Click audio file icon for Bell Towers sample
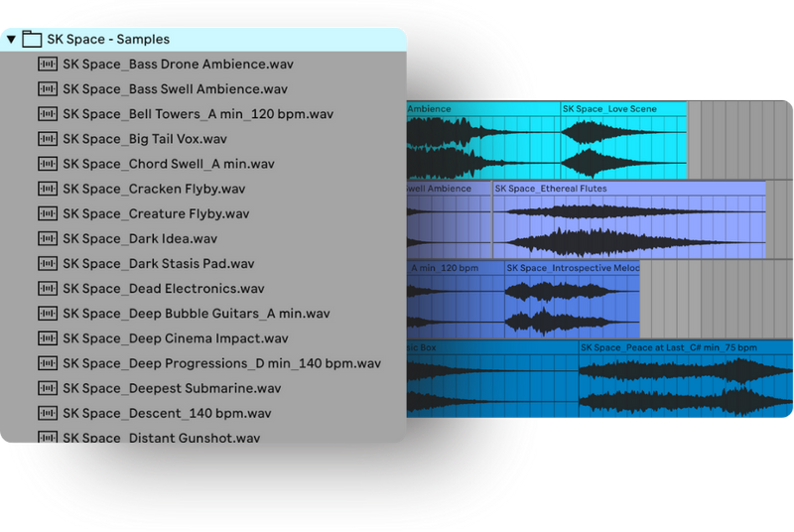Image resolution: width=794 pixels, height=532 pixels. [48, 114]
